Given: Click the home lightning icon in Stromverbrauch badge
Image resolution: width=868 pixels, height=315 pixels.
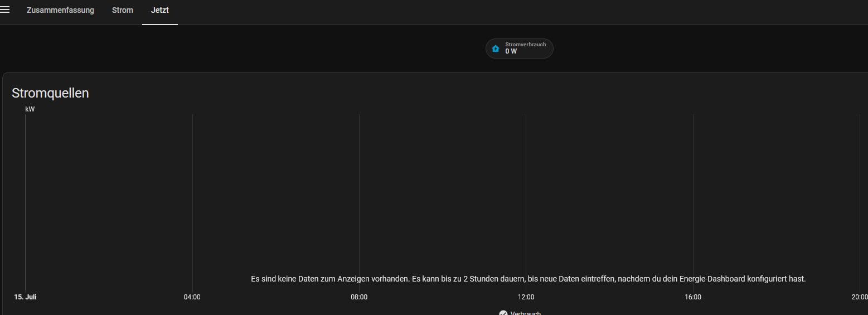Looking at the screenshot, I should (496, 49).
